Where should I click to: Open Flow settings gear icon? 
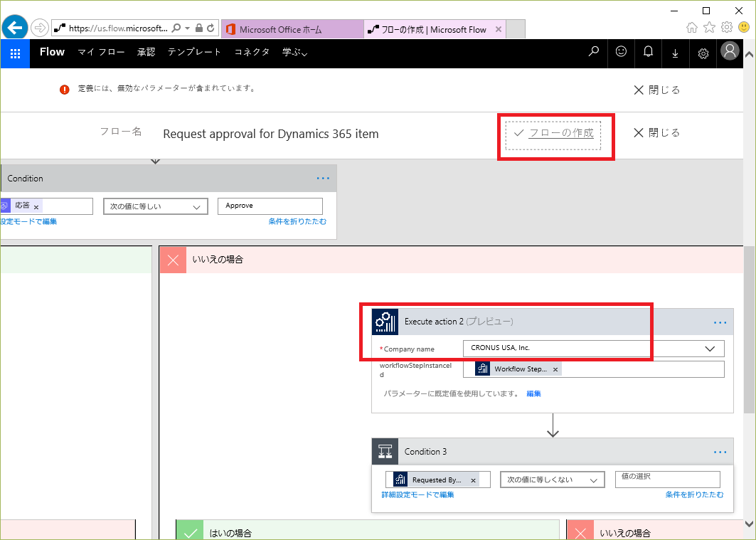click(703, 53)
